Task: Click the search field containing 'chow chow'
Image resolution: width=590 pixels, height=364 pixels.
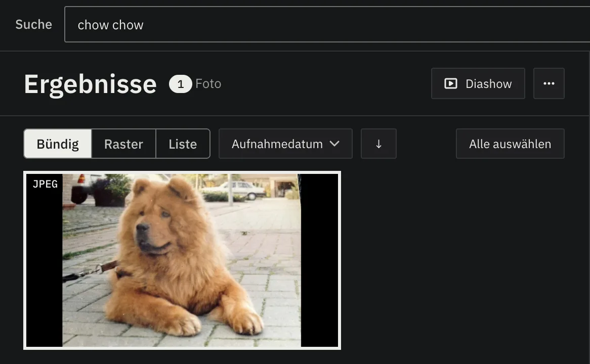Action: tap(327, 24)
